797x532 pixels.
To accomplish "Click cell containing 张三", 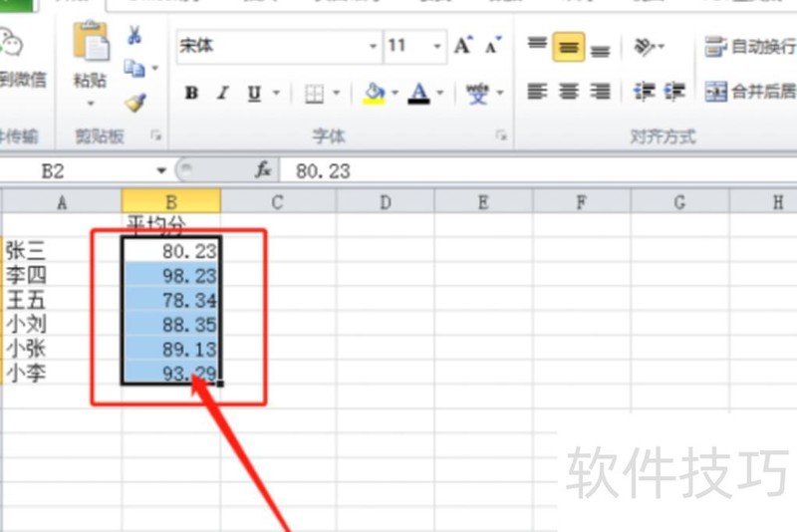I will pyautogui.click(x=62, y=250).
